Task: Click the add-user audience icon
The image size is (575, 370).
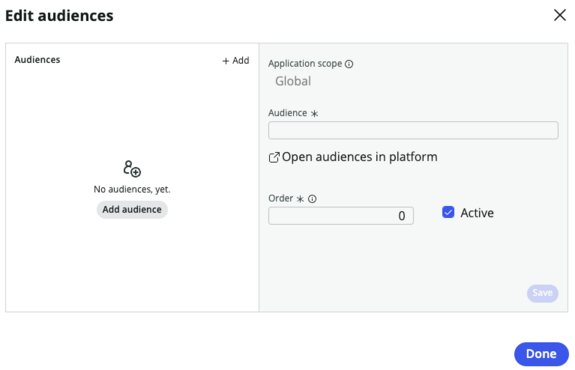Action: coord(132,169)
